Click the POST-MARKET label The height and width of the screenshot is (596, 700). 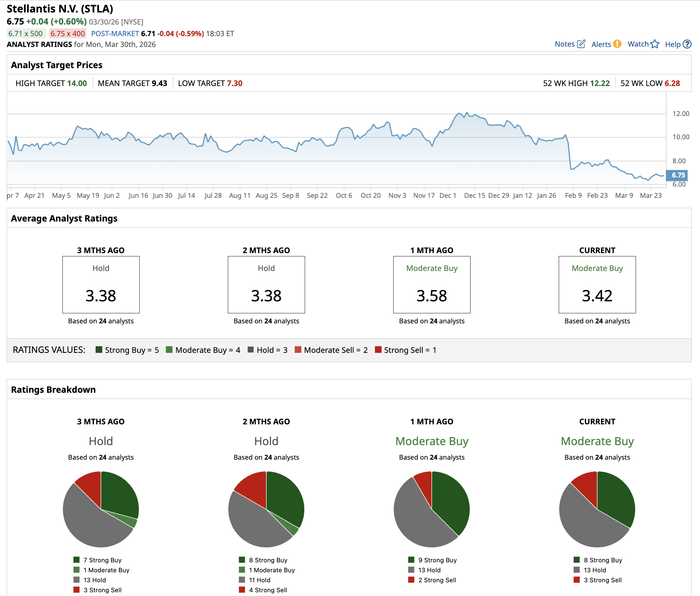pyautogui.click(x=115, y=34)
